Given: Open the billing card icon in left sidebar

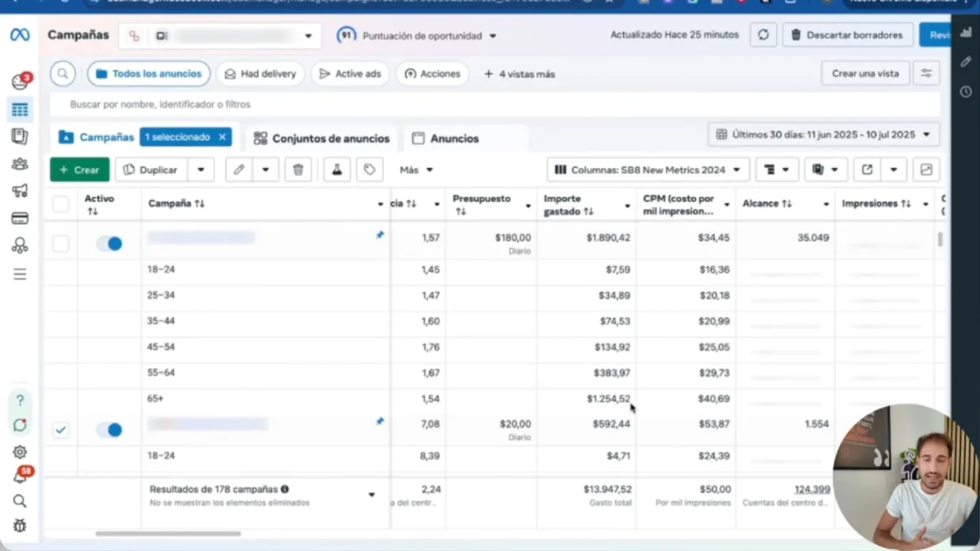Looking at the screenshot, I should pos(20,218).
